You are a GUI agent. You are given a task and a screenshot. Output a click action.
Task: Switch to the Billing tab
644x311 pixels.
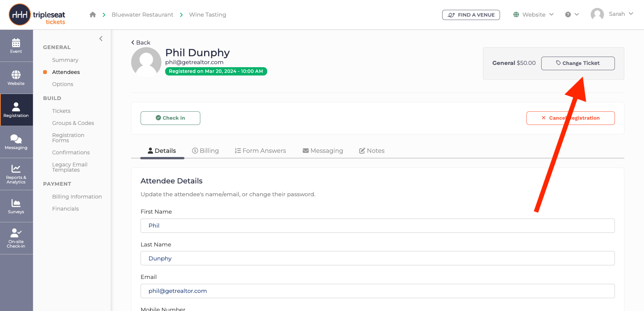tap(206, 151)
